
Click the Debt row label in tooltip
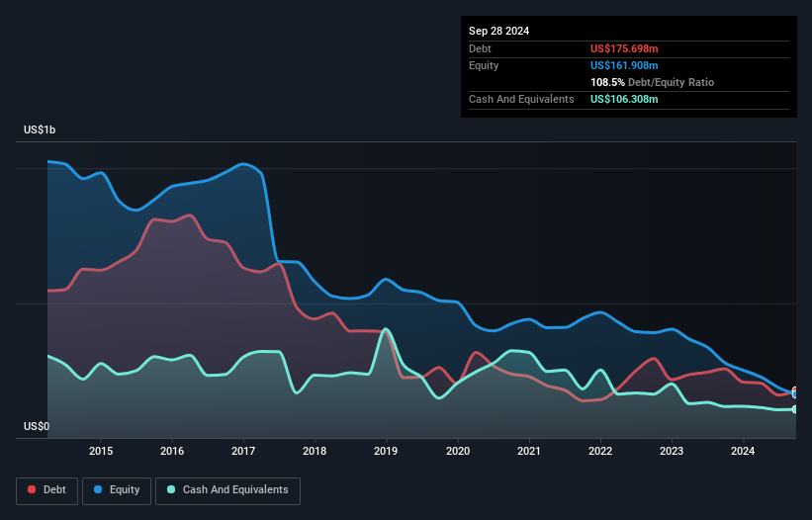pos(480,48)
